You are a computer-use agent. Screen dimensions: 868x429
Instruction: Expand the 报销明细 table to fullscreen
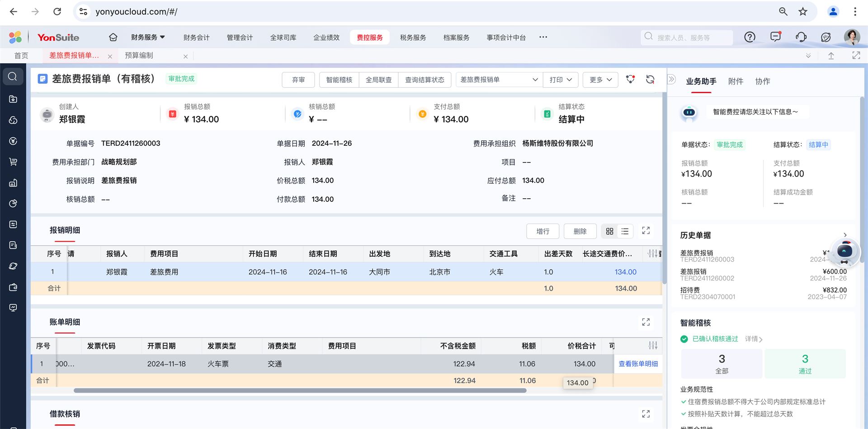click(x=646, y=231)
